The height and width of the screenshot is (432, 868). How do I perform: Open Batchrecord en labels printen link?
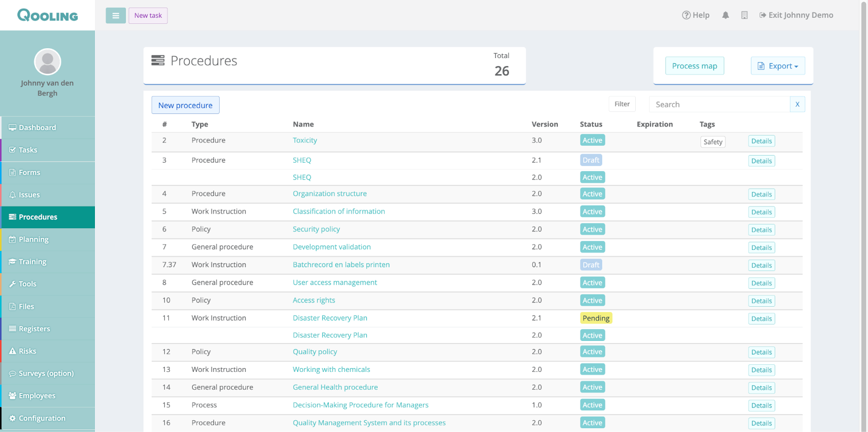pos(341,265)
